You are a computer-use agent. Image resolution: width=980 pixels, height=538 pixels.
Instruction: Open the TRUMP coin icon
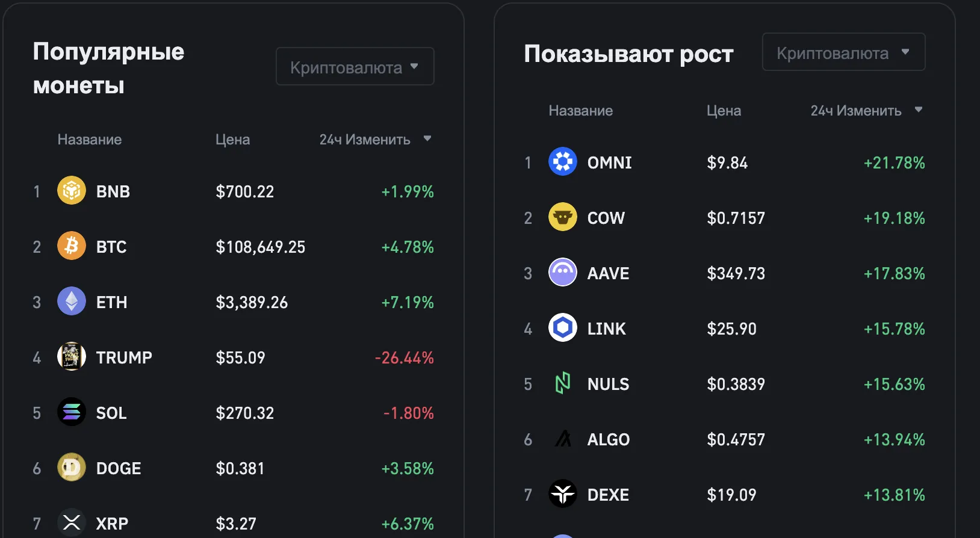(x=72, y=357)
